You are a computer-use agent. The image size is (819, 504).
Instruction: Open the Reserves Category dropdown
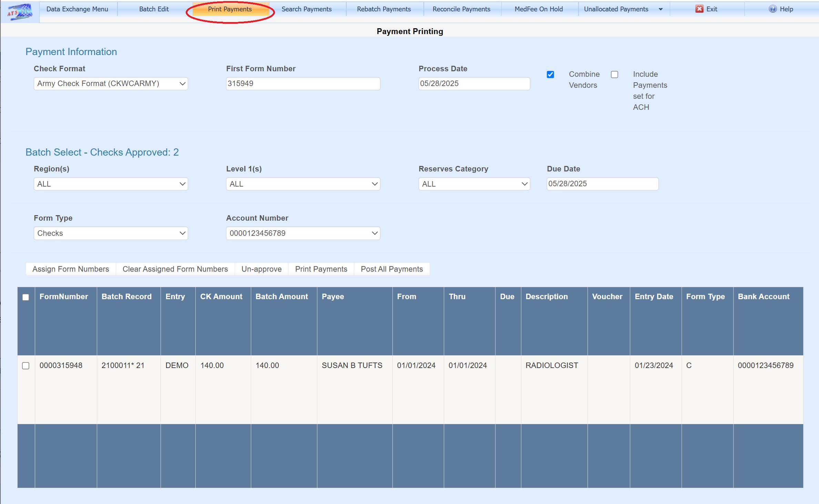(x=474, y=184)
